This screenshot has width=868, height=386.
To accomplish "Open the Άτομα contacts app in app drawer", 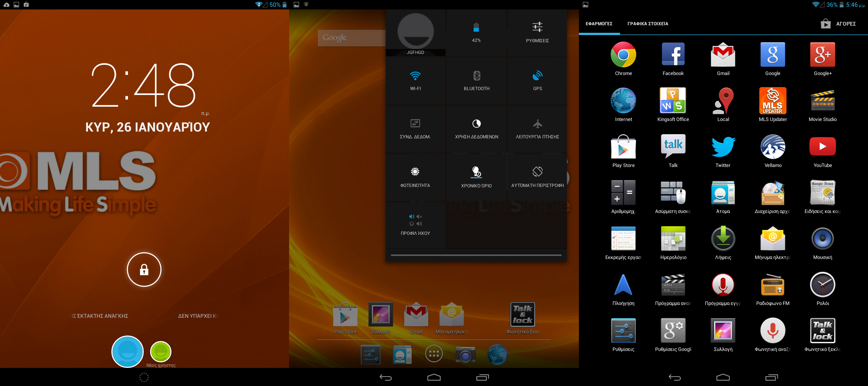I will coord(723,193).
